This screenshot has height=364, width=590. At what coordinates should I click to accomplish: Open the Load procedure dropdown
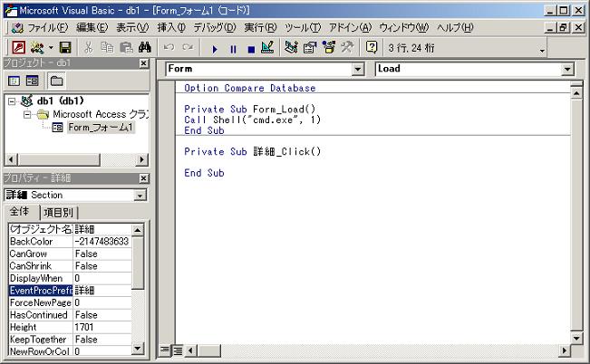click(x=567, y=69)
